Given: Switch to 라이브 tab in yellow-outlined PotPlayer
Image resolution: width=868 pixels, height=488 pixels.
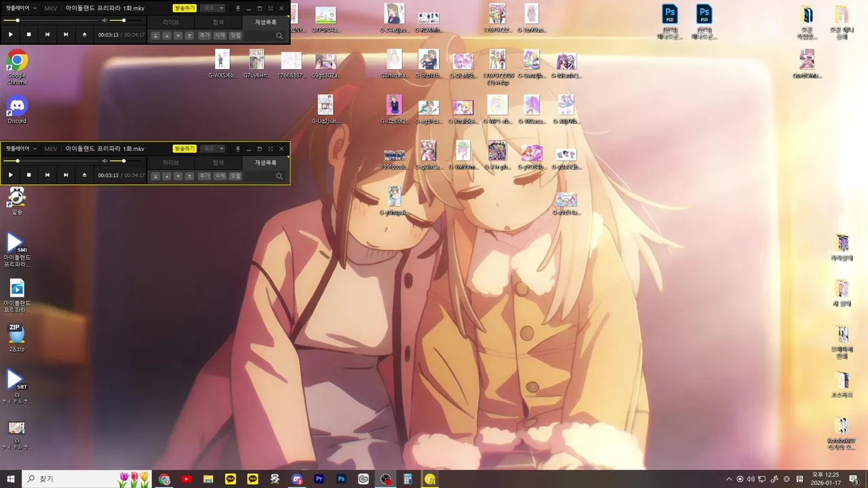Looking at the screenshot, I should point(171,163).
